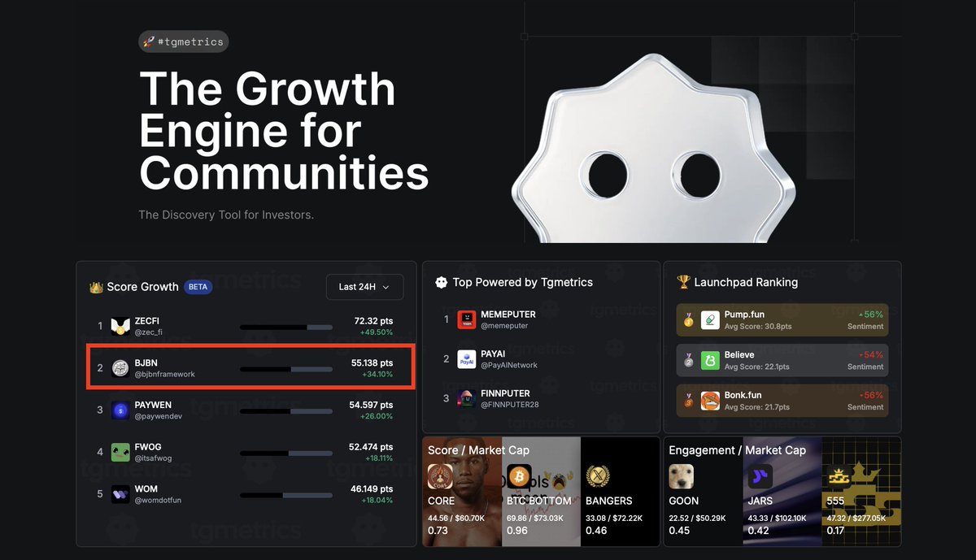The image size is (976, 560).
Task: Open the @memeputer handle link
Action: tap(504, 326)
